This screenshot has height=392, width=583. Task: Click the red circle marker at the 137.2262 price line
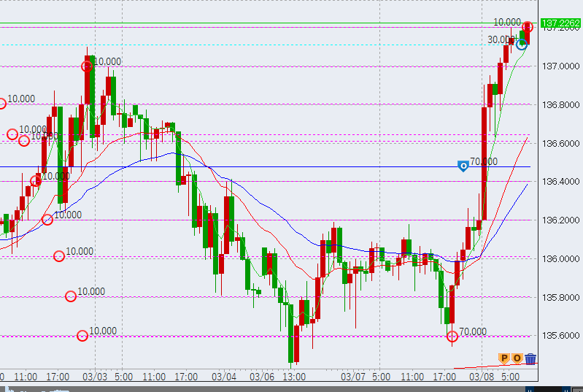[x=528, y=27]
